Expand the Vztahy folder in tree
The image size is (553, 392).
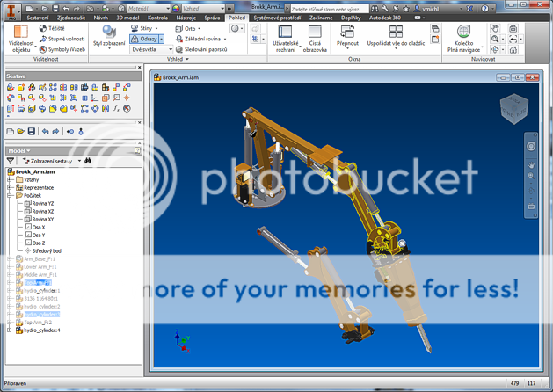point(10,180)
